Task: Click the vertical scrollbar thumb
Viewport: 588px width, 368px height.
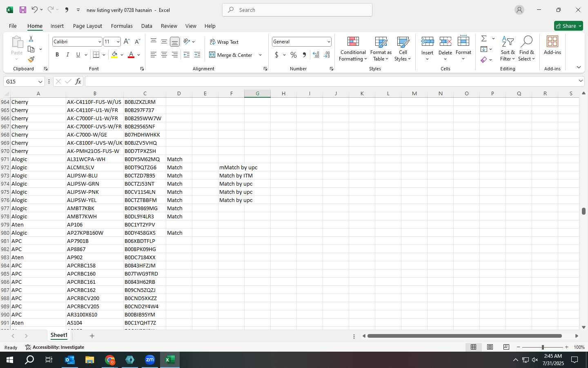Action: coord(584,211)
